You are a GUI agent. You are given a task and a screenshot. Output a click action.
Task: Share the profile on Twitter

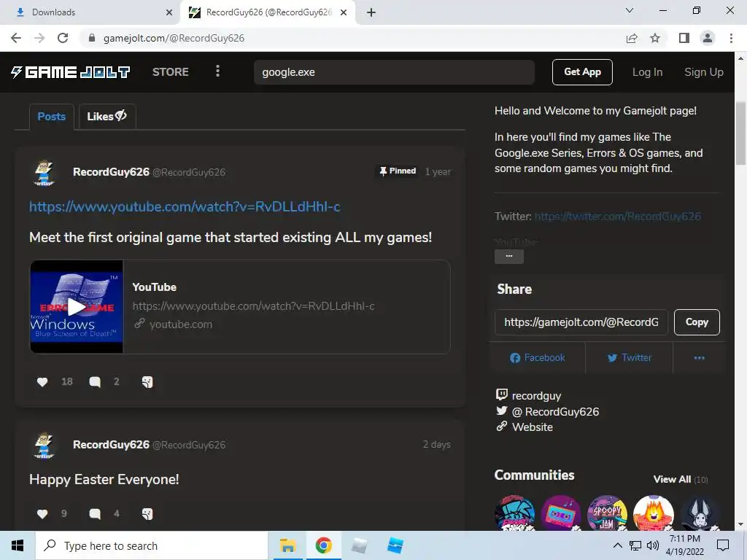[629, 357]
